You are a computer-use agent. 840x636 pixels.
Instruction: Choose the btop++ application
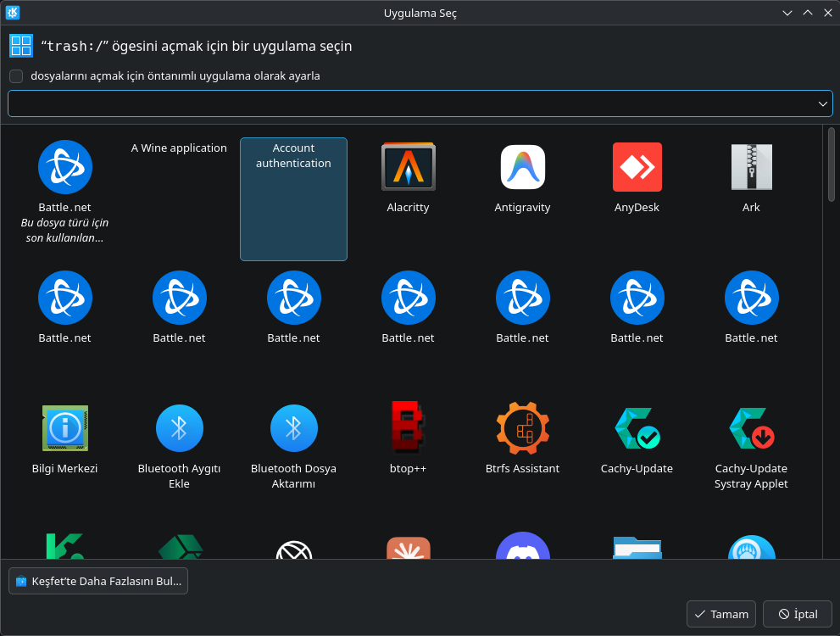[409, 438]
